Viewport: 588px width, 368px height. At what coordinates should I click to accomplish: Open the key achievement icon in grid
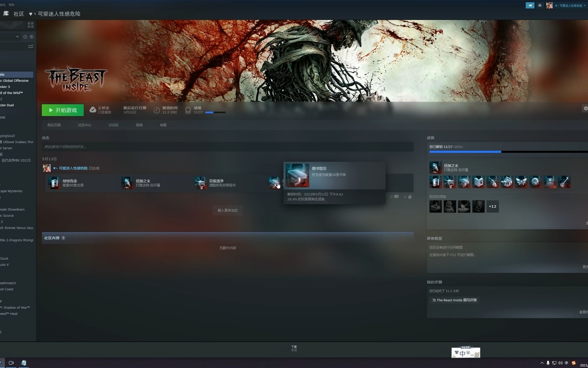point(564,182)
